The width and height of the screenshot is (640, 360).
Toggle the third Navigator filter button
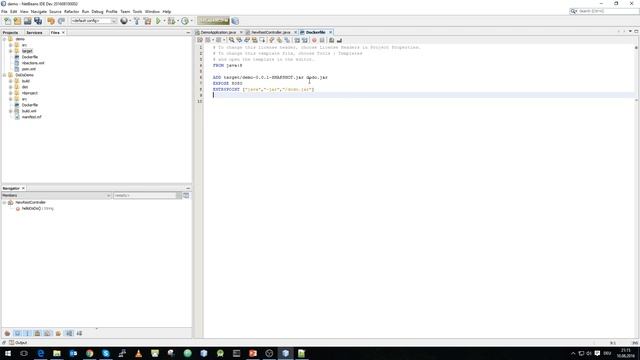tap(27, 333)
